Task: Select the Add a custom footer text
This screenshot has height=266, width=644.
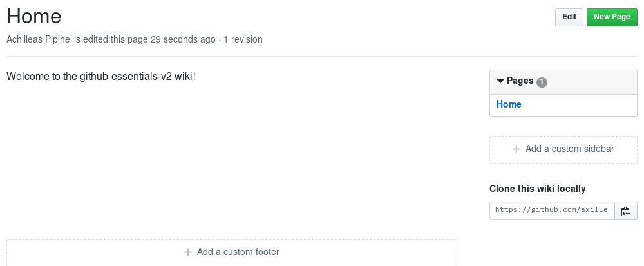Action: click(238, 252)
